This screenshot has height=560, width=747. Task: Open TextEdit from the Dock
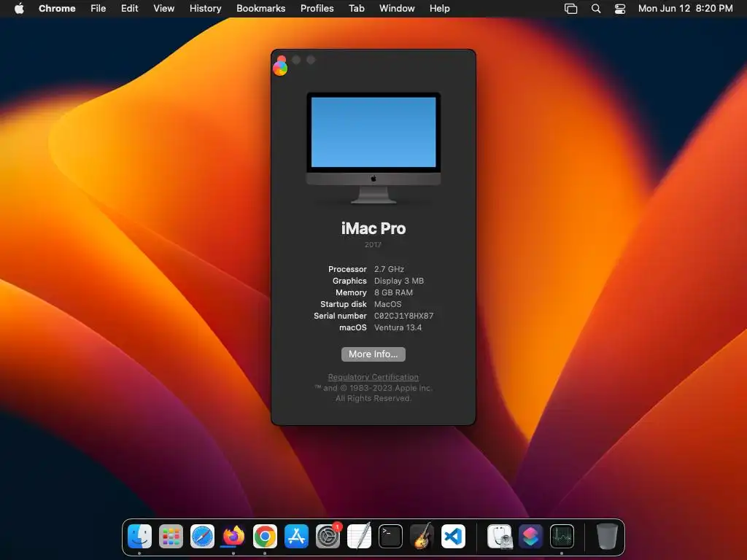pyautogui.click(x=359, y=536)
